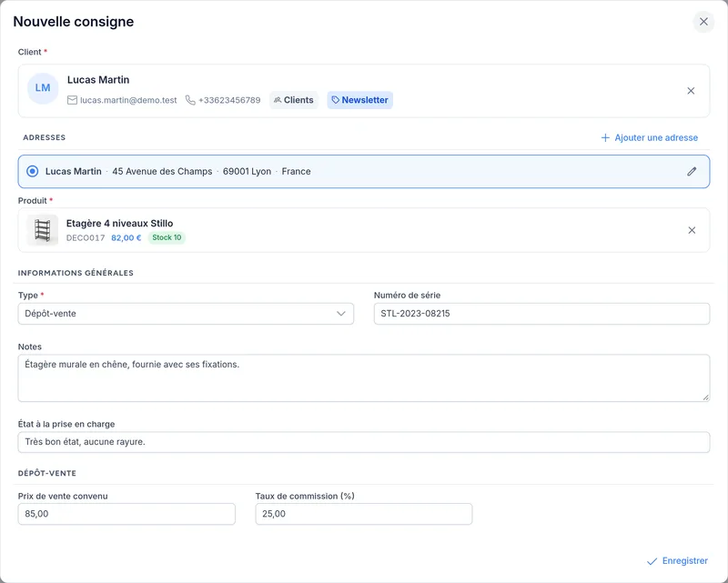
Task: Click the Prix de vente convenu field
Action: 126,514
